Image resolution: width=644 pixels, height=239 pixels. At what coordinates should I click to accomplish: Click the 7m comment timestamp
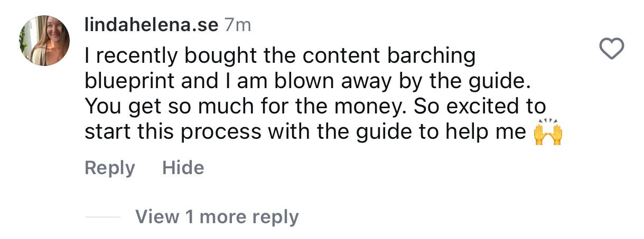coord(238,26)
